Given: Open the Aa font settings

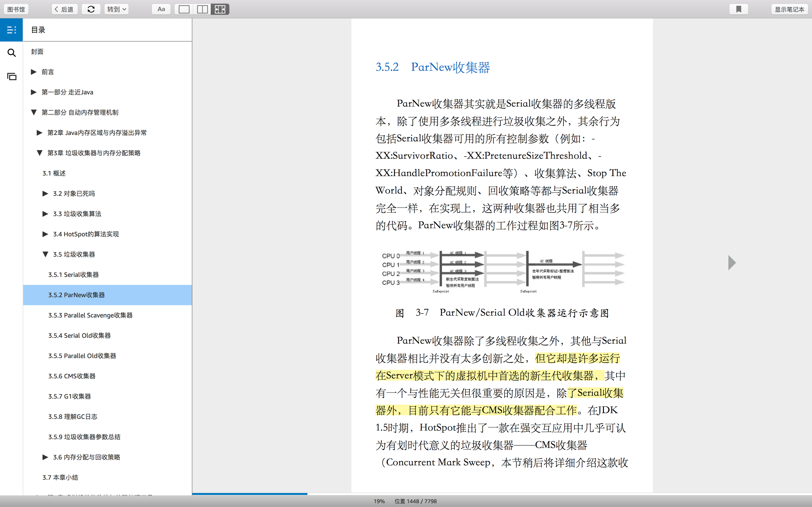Looking at the screenshot, I should (x=161, y=9).
